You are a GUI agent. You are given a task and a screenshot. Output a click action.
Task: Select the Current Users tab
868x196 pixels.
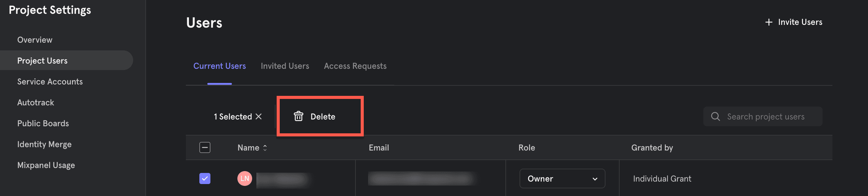click(x=219, y=66)
